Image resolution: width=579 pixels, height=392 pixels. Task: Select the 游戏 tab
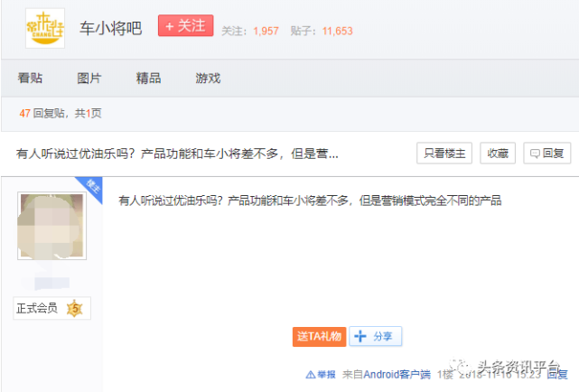(x=208, y=78)
